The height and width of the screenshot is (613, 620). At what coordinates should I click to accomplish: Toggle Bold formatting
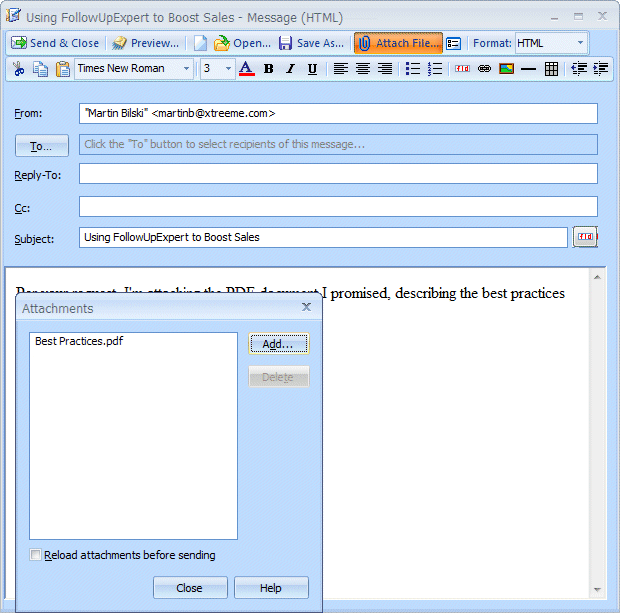(268, 69)
